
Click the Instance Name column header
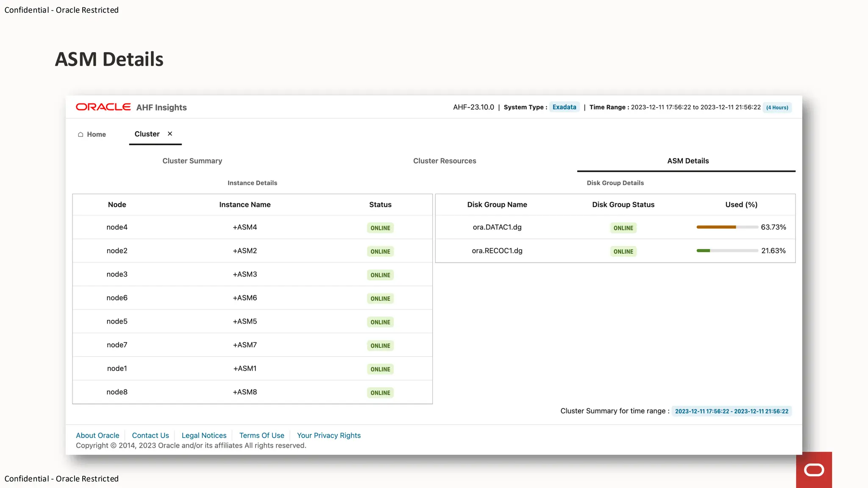coord(245,205)
